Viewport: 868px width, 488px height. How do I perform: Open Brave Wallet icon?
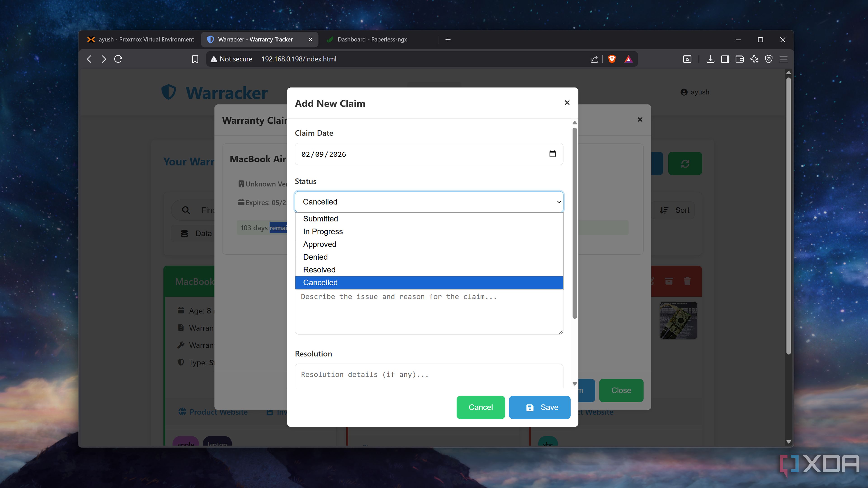[740, 59]
